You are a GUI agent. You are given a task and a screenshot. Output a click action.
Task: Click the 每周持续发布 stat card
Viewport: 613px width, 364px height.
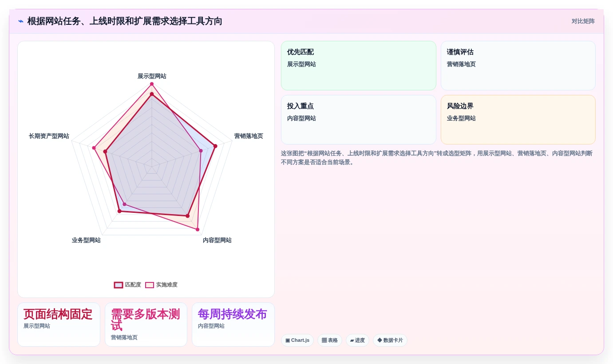pos(233,325)
